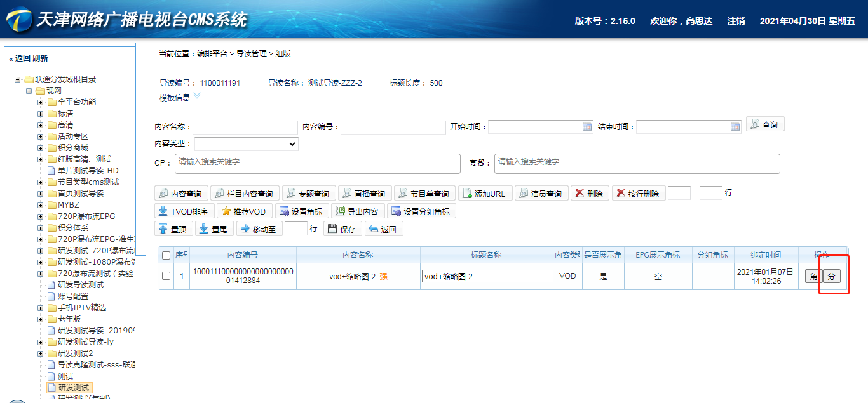This screenshot has width=868, height=403.
Task: Select 单片测试导读-HD tree item
Action: pos(88,171)
